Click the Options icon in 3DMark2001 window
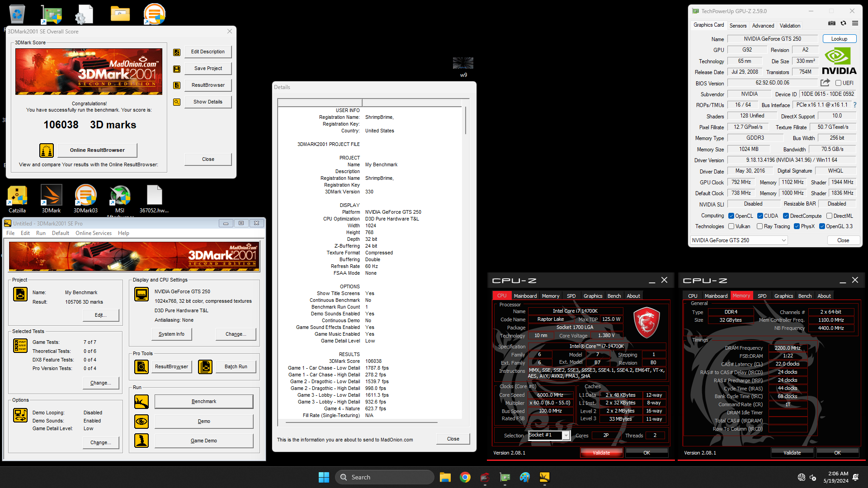This screenshot has height=488, width=868. [x=20, y=415]
